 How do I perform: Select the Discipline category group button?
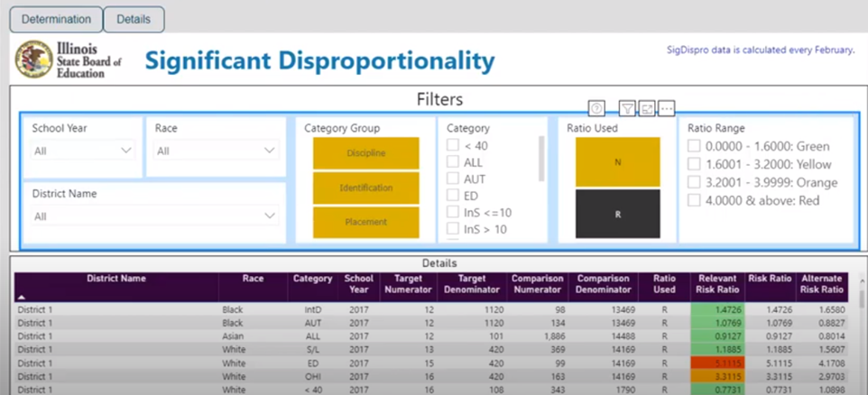[365, 153]
